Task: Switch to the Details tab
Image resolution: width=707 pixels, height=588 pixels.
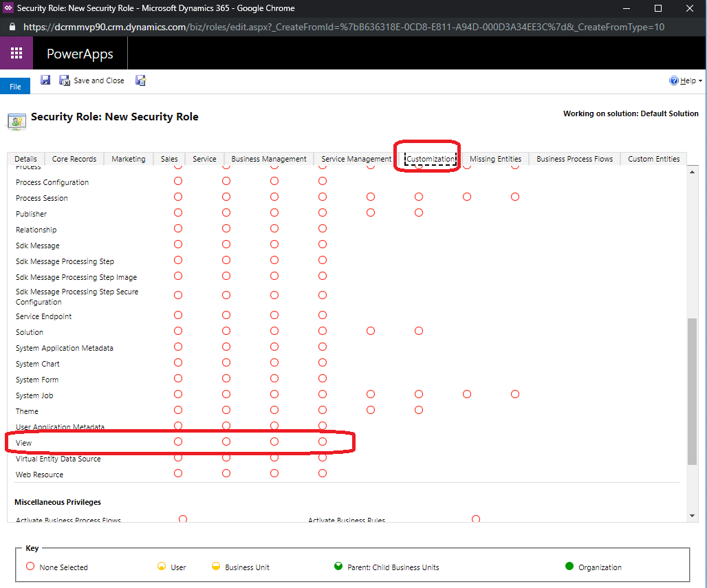Action: (x=25, y=159)
